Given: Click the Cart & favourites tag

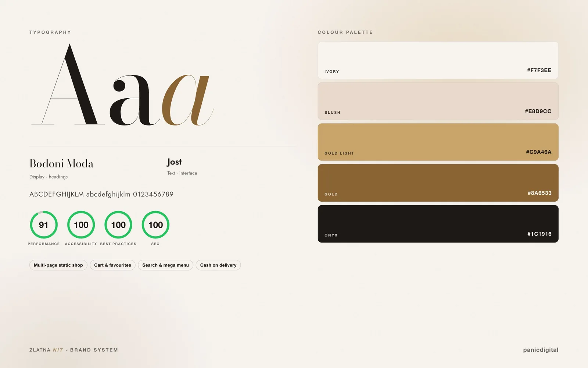Looking at the screenshot, I should click(x=112, y=265).
